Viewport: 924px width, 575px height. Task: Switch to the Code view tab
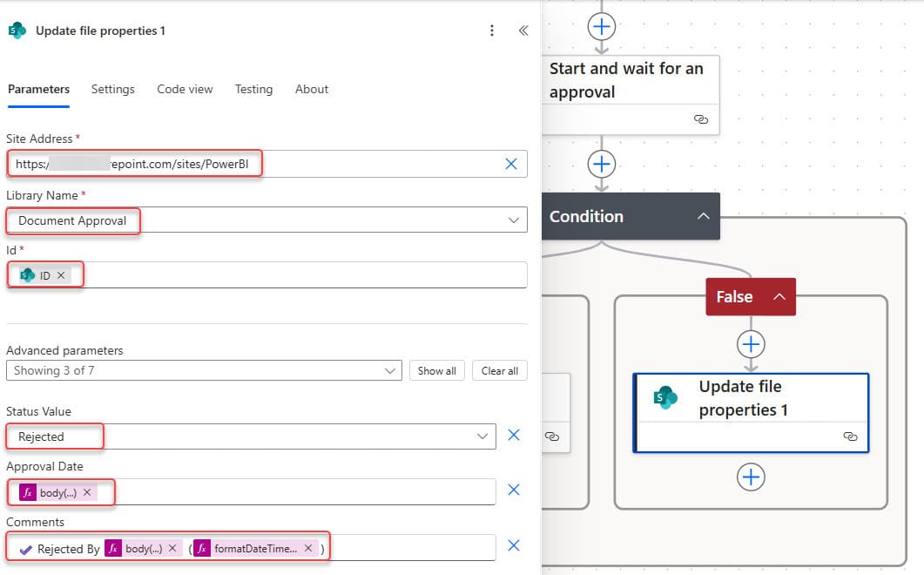(x=185, y=89)
